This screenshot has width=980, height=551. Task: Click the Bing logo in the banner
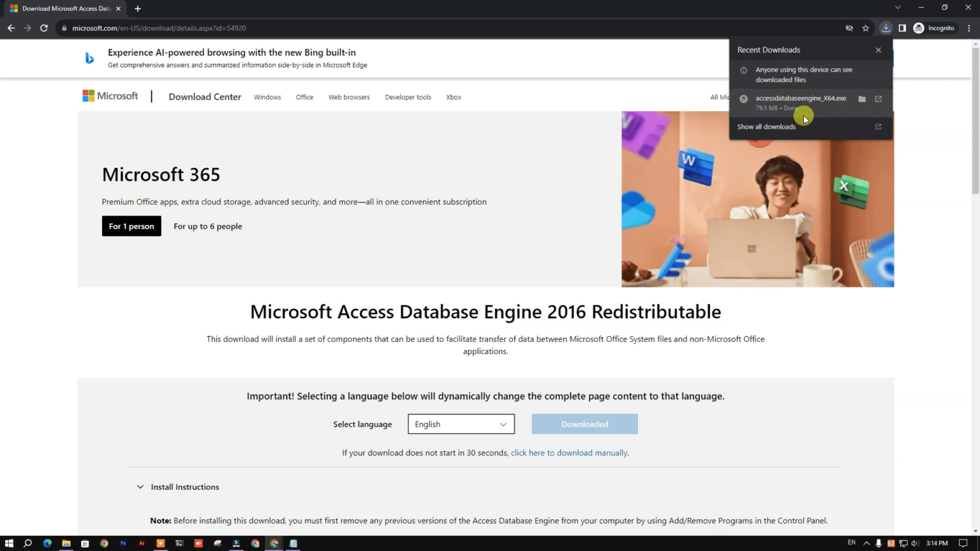point(89,58)
